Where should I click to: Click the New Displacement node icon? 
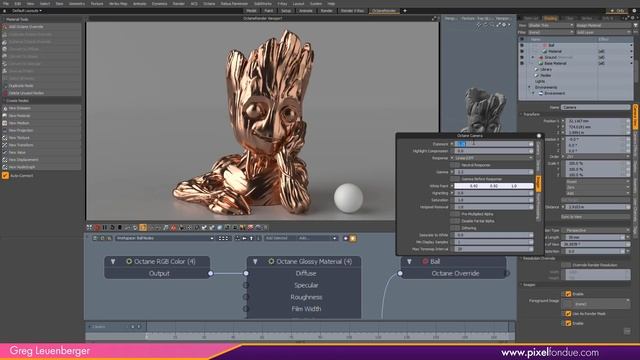coord(5,160)
